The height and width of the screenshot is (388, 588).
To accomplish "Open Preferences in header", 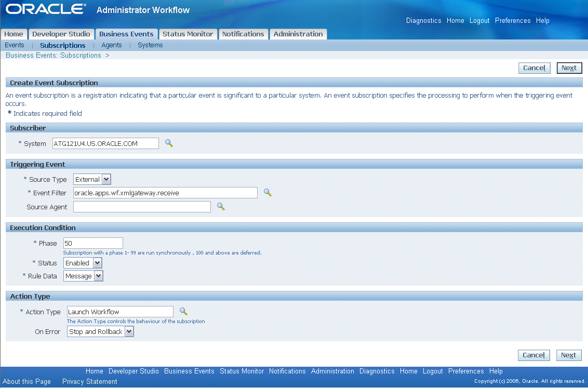I will (513, 21).
